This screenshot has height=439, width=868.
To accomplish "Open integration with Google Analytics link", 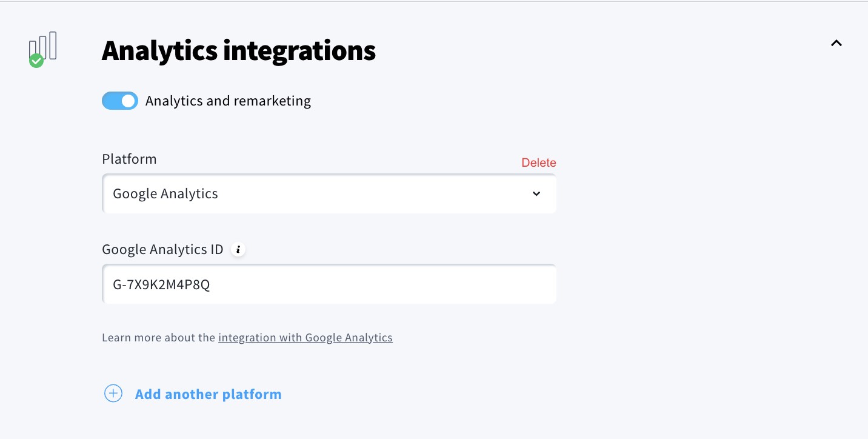I will 305,338.
